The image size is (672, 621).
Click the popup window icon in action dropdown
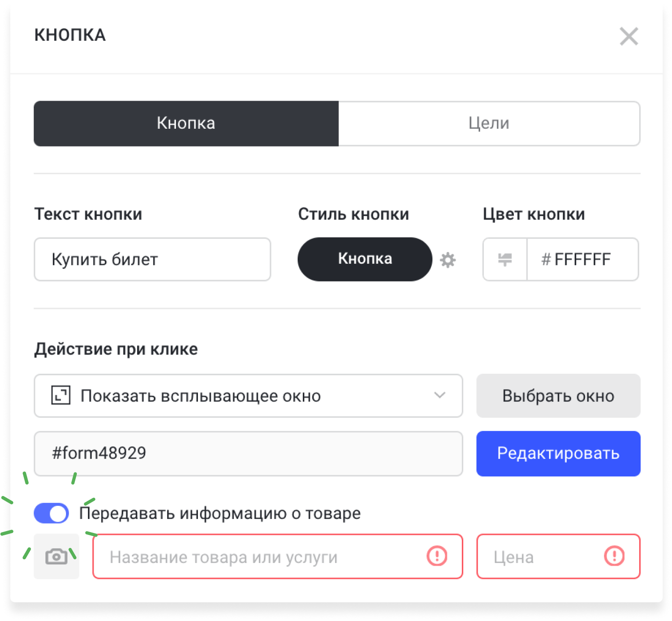[x=60, y=396]
